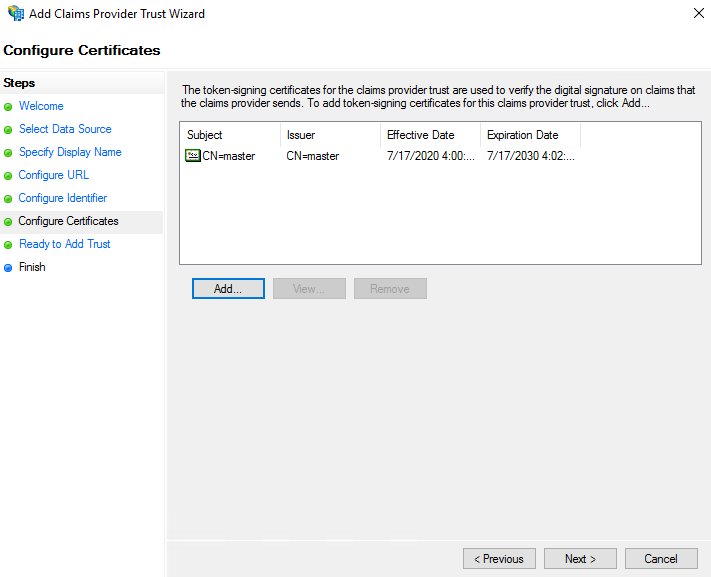
Task: Sort by Expiration Date column header
Action: coord(530,135)
